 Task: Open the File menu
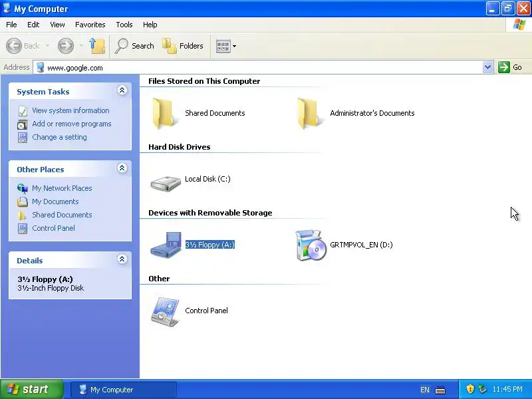(x=11, y=25)
